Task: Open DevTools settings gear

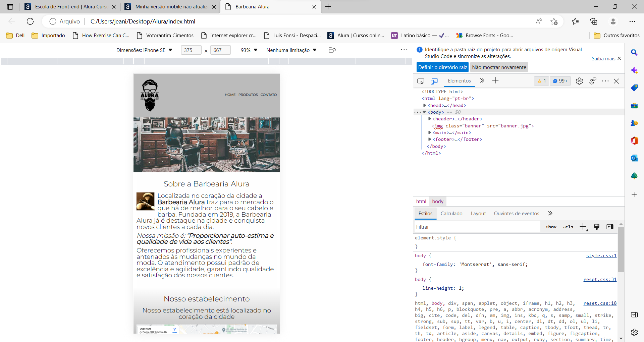Action: coord(579,81)
